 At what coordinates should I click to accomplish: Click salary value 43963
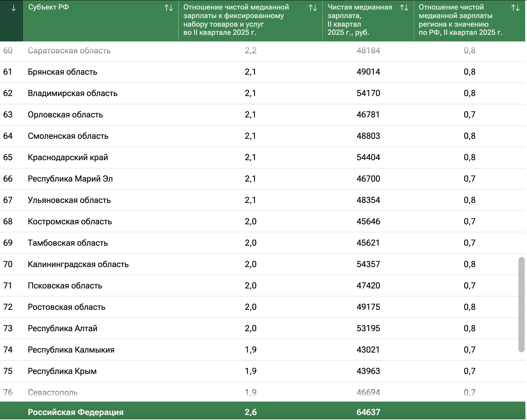pyautogui.click(x=368, y=371)
